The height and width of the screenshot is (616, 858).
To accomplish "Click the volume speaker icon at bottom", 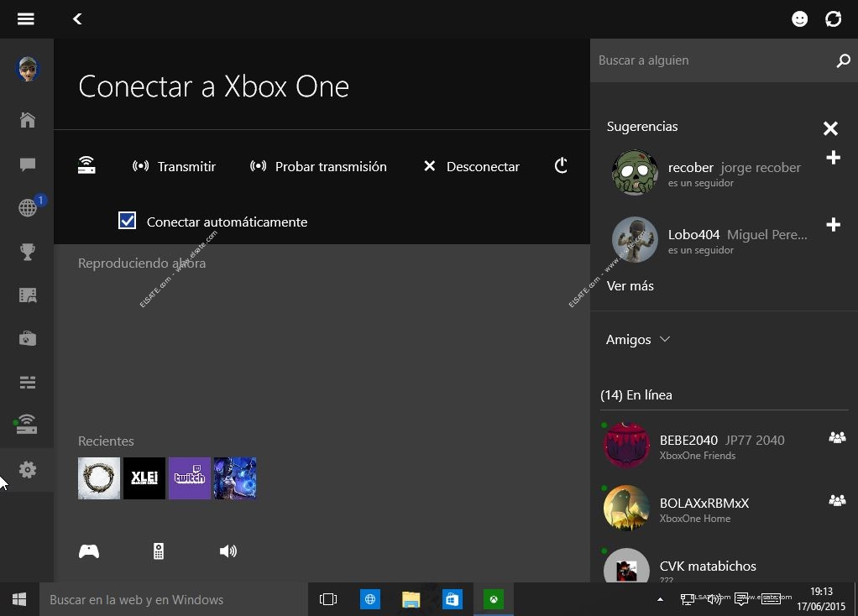I will pyautogui.click(x=228, y=551).
